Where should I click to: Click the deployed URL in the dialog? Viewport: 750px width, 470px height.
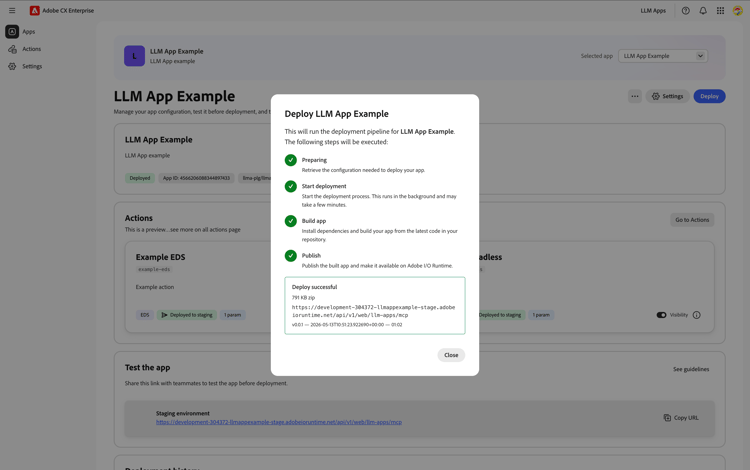(373, 311)
